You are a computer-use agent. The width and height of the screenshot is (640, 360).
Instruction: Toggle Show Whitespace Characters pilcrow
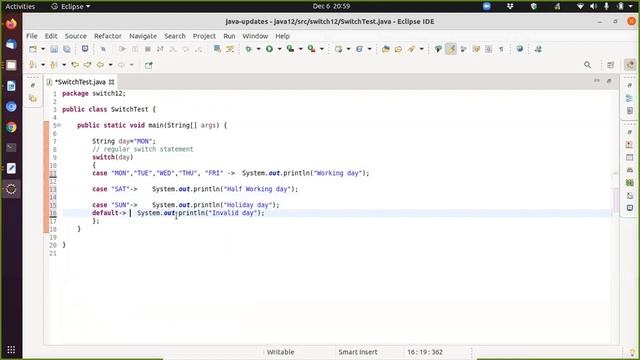501,49
